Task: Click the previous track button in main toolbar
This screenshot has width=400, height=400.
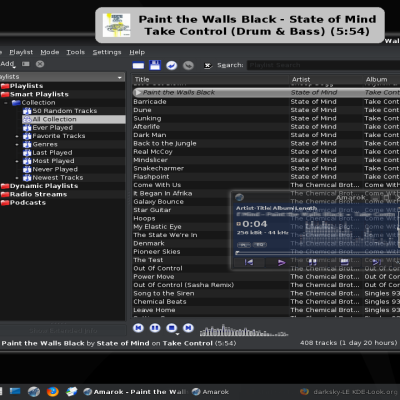Action: [x=138, y=328]
